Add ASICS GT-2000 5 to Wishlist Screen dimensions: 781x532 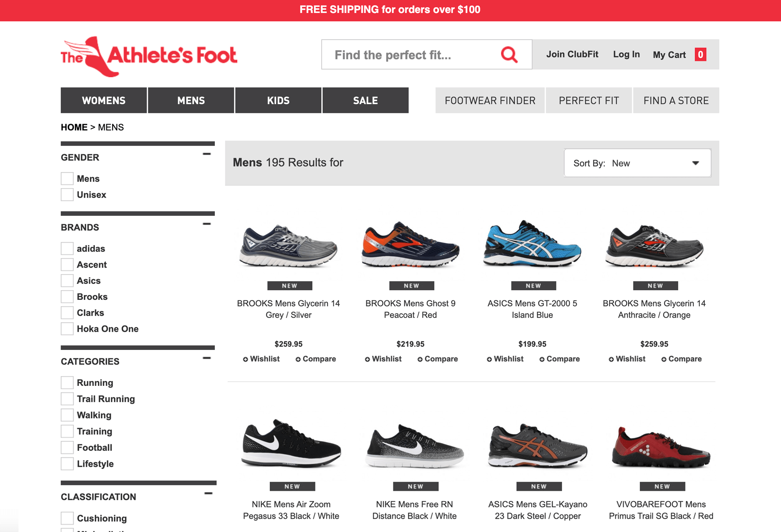pyautogui.click(x=505, y=359)
